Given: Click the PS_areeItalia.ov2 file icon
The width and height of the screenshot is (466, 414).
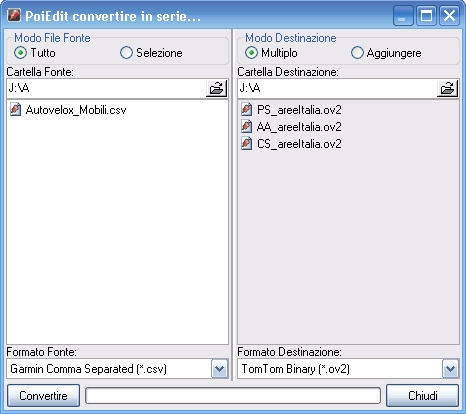Looking at the screenshot, I should coord(246,110).
